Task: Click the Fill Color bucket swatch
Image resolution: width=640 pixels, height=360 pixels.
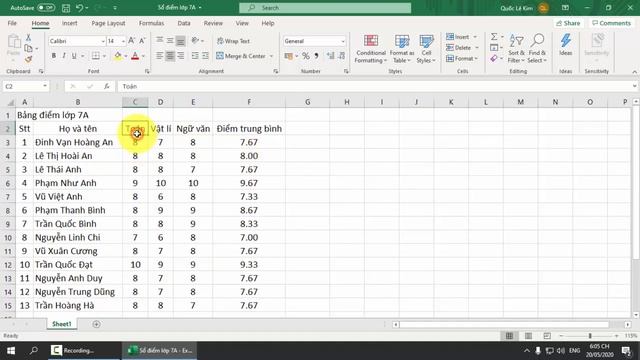Action: [x=118, y=56]
